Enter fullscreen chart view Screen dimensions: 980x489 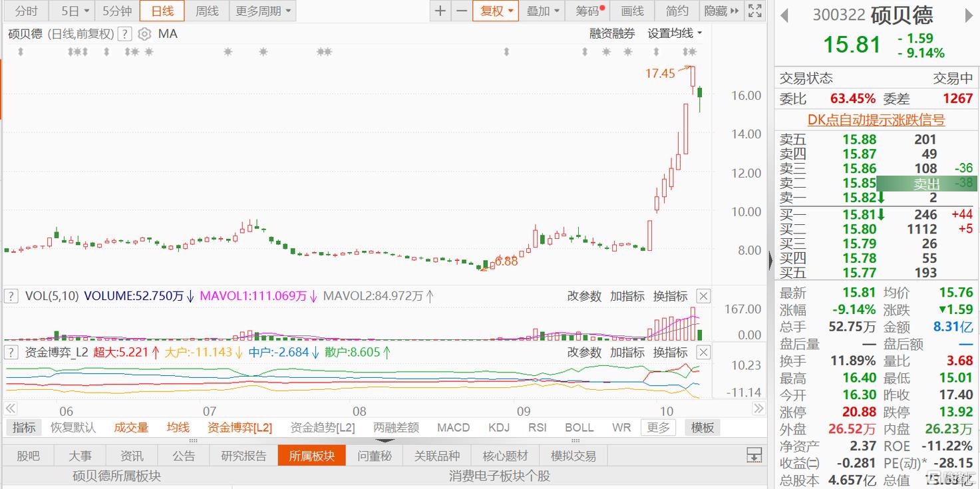pos(754,11)
